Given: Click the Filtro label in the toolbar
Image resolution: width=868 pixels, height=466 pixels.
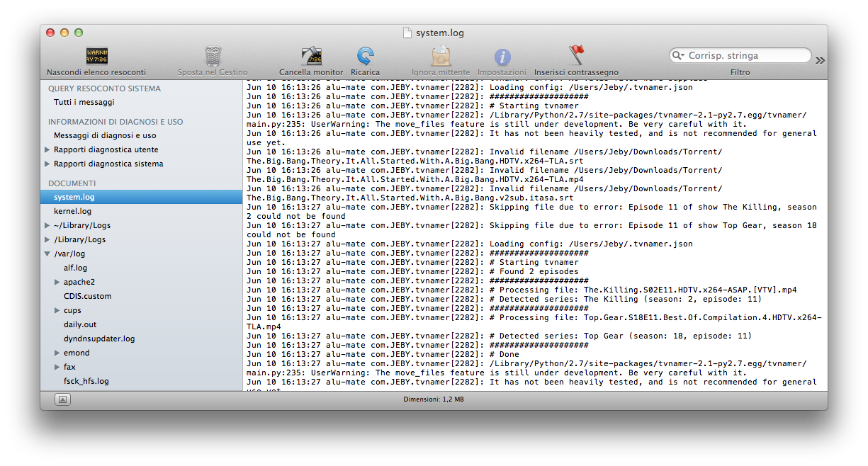Looking at the screenshot, I should (740, 72).
